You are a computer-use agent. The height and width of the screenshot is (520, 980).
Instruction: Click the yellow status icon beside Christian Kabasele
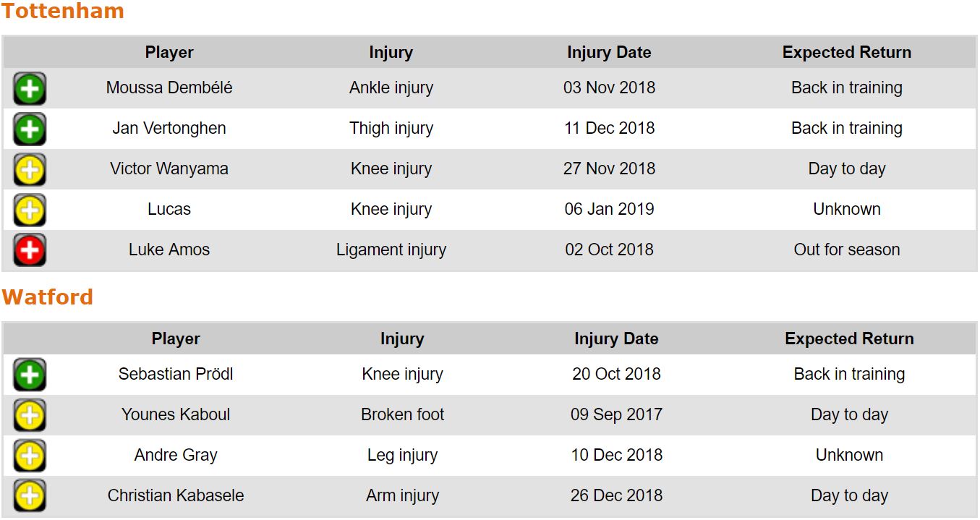click(30, 497)
